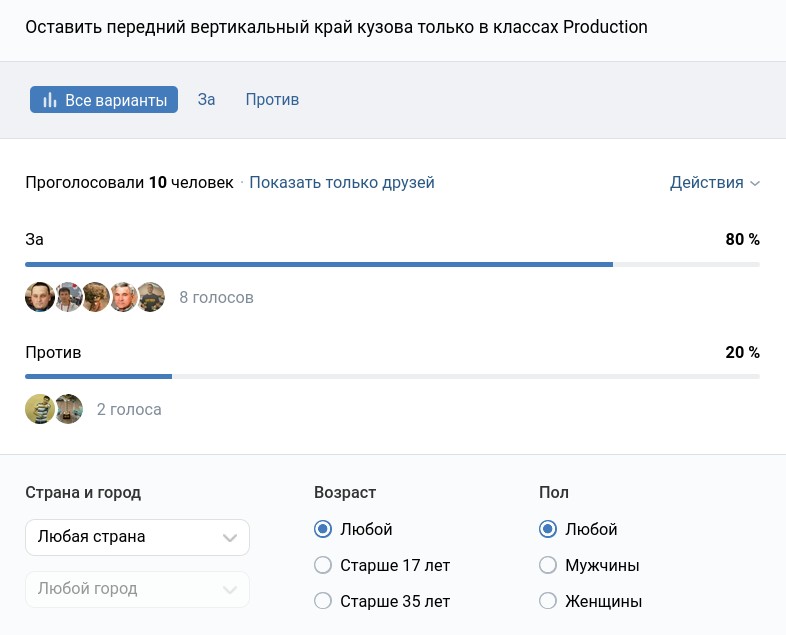Click the fourth avatar in За voters
This screenshot has height=635, width=786.
(x=123, y=297)
